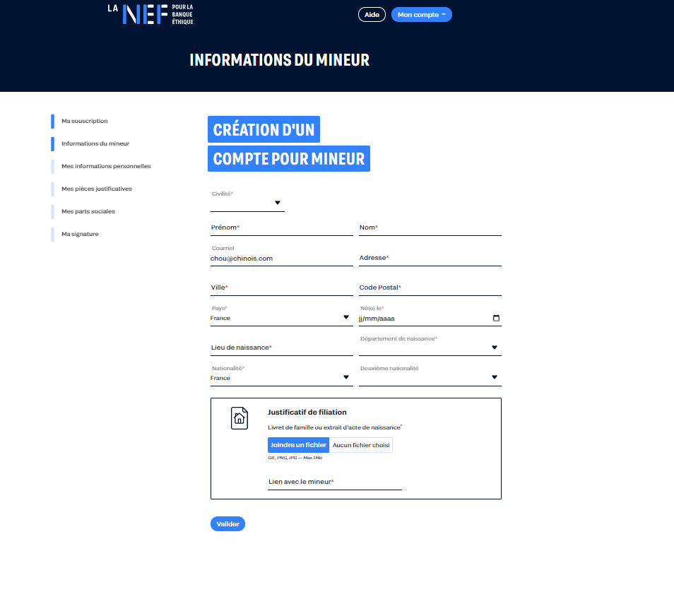Go to the Ma souscription step in the sidebar
The width and height of the screenshot is (674, 616).
coord(84,121)
